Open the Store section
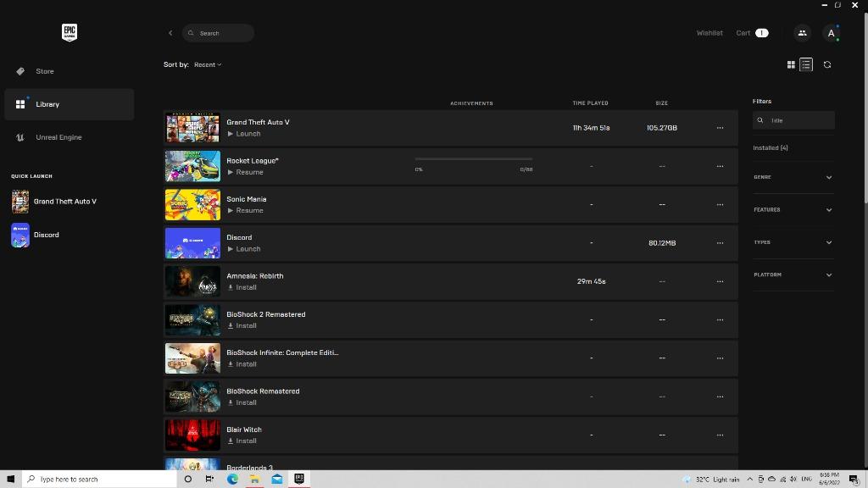Image resolution: width=868 pixels, height=488 pixels. 70,71
